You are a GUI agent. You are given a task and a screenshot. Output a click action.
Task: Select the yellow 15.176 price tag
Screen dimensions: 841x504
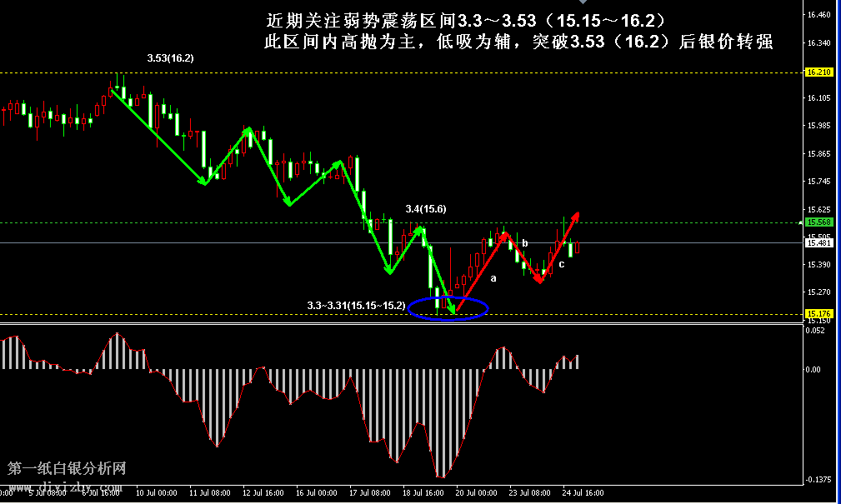click(x=818, y=314)
